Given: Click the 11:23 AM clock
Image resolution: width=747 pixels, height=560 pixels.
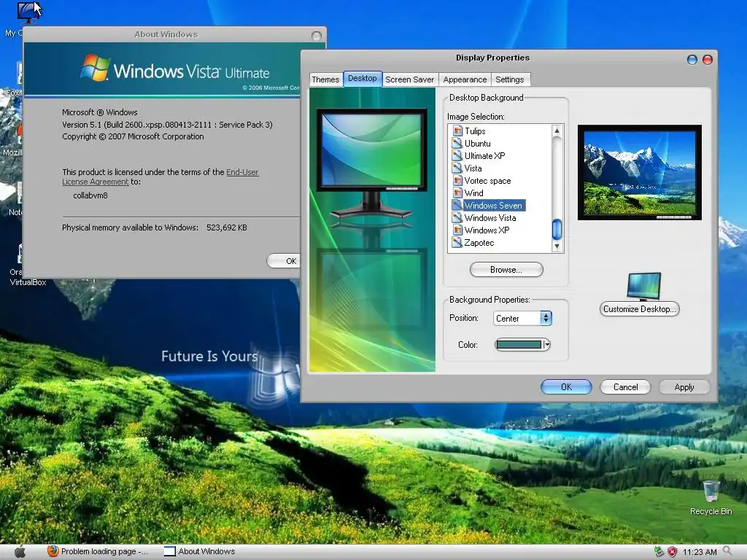Looking at the screenshot, I should point(700,552).
